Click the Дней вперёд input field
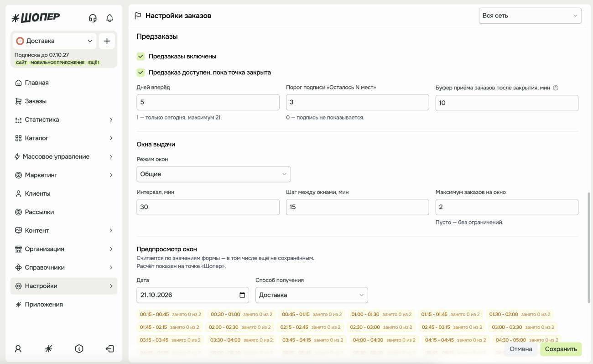The height and width of the screenshot is (364, 593). point(208,102)
